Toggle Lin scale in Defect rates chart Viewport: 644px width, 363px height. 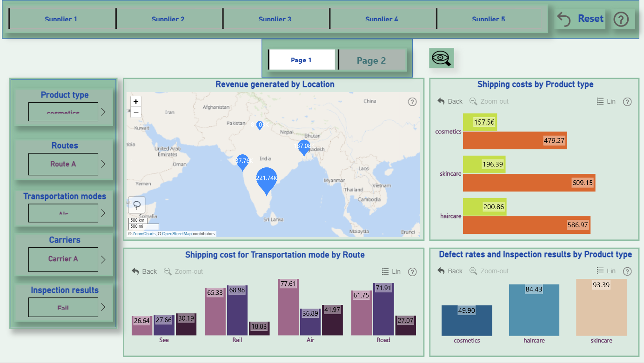point(606,271)
